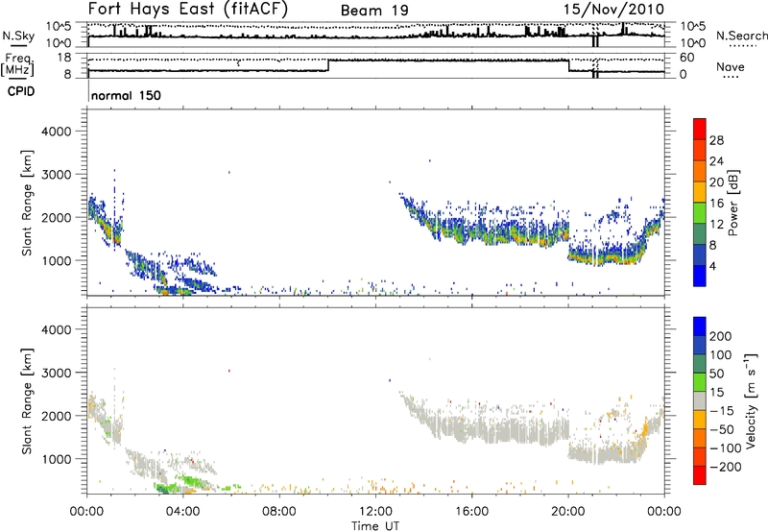Click the '18' frequency tick label

(64, 58)
